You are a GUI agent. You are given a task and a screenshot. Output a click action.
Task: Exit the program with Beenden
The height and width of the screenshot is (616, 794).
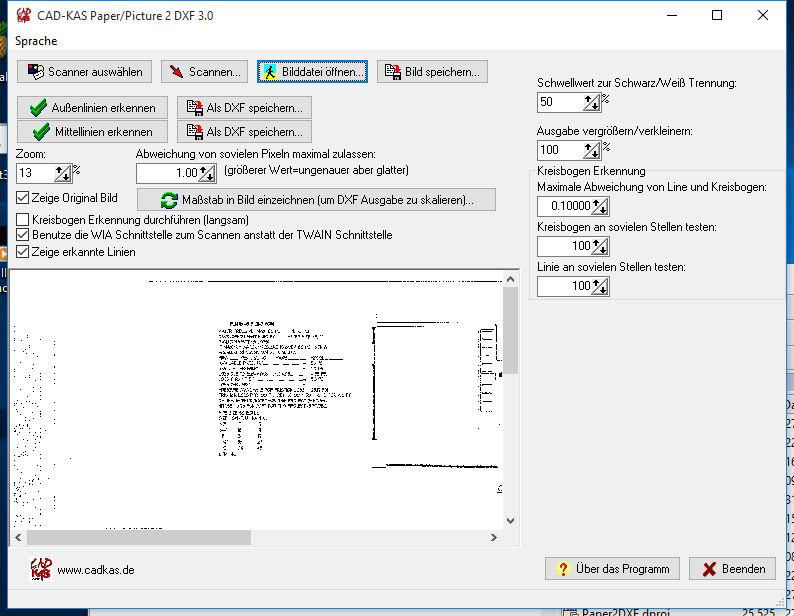[733, 569]
